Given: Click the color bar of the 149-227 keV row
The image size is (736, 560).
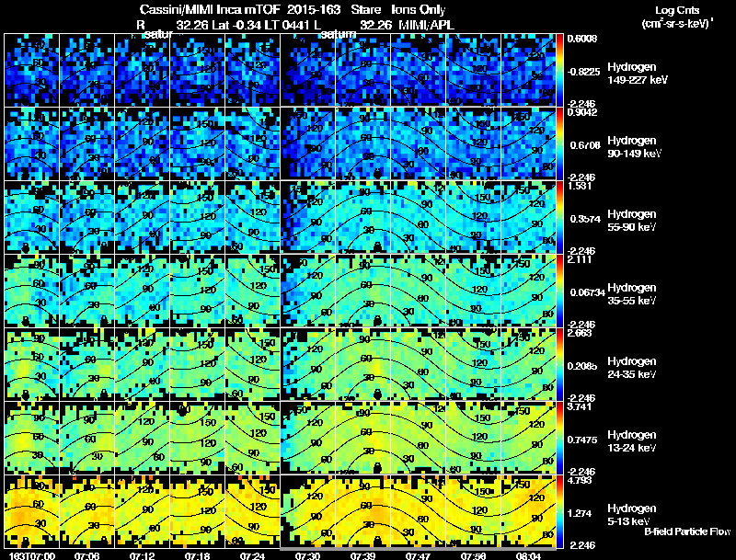Looking at the screenshot, I should click(559, 70).
